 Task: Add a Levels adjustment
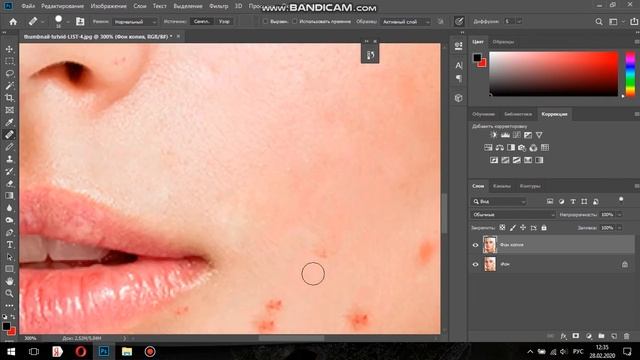505,135
